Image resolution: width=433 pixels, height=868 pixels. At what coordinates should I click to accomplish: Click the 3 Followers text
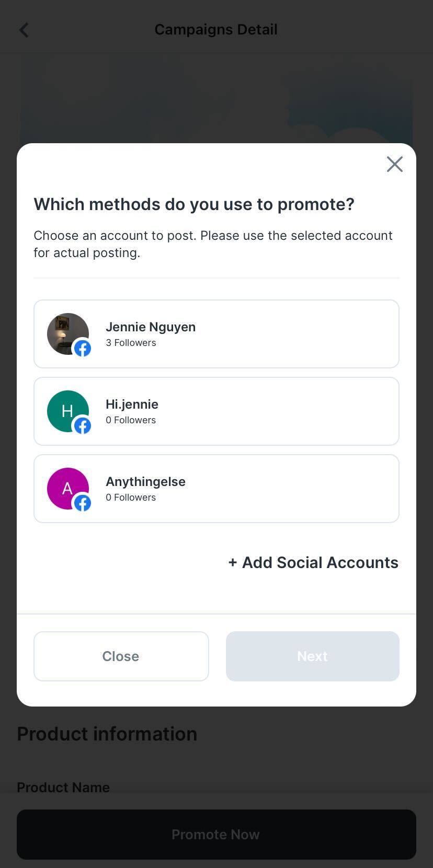pyautogui.click(x=131, y=343)
